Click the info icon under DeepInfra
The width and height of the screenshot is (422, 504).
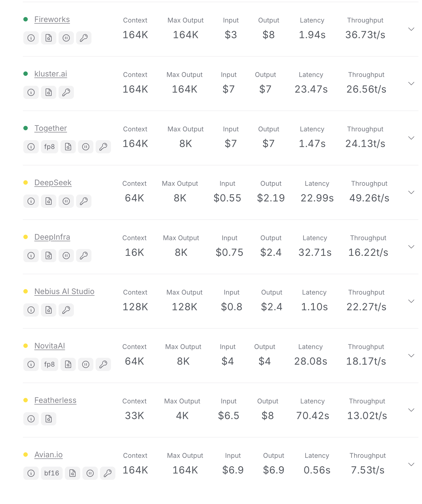coord(31,256)
